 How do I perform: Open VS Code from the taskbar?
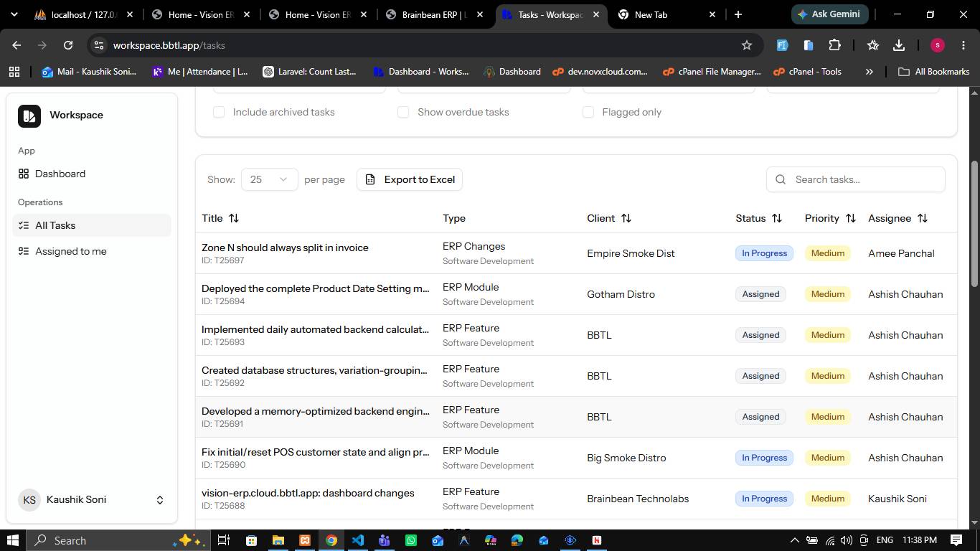pyautogui.click(x=358, y=540)
